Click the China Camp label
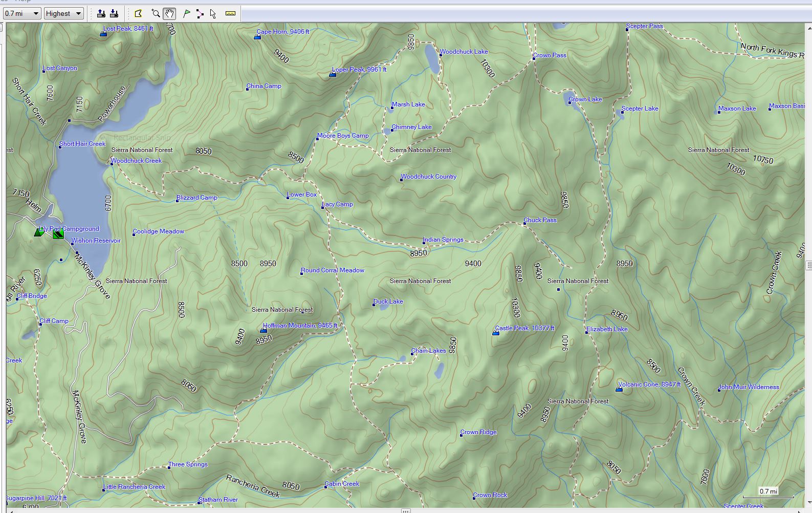This screenshot has height=513, width=812. 264,86
